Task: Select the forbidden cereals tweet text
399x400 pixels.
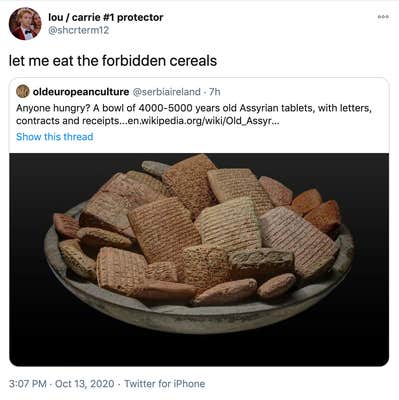Action: (x=113, y=61)
